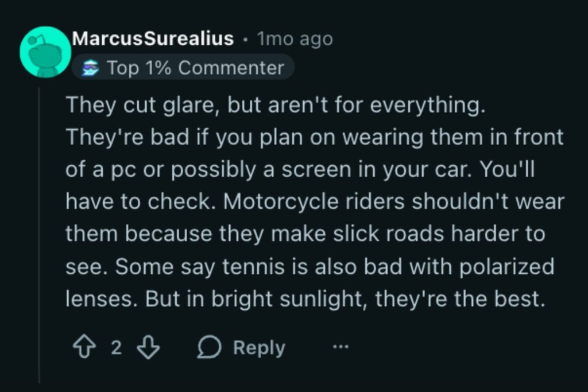Screen dimensions: 588x392
Task: Click the "1mo ago" timestamp
Action: [x=295, y=39]
